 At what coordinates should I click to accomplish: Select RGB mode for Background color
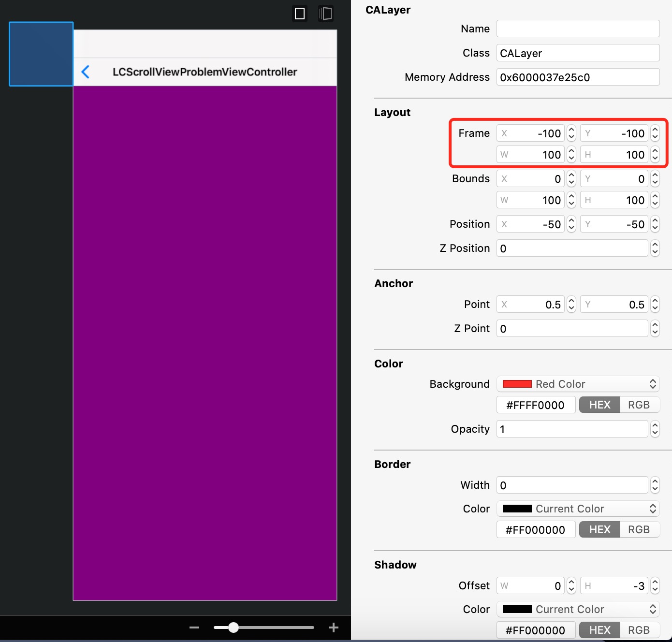(639, 405)
